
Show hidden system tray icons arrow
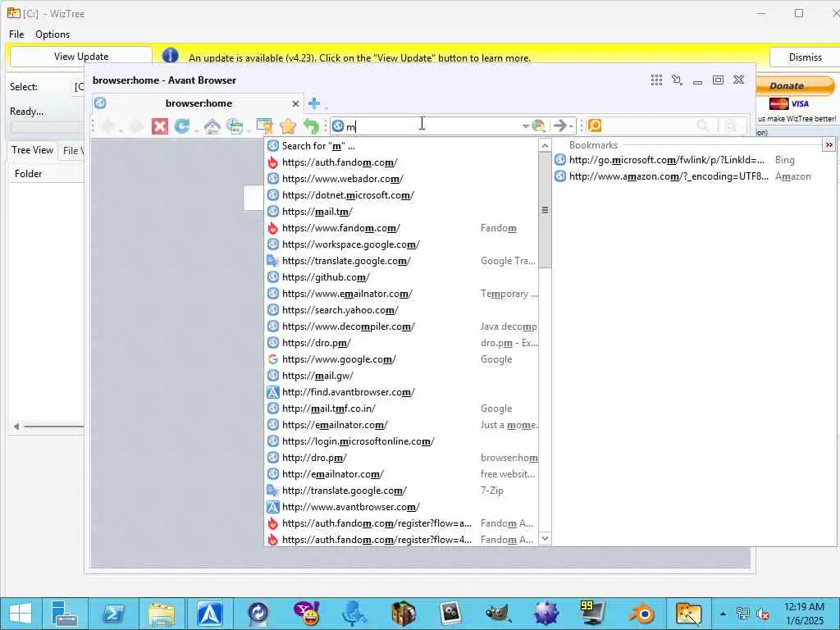click(x=723, y=614)
